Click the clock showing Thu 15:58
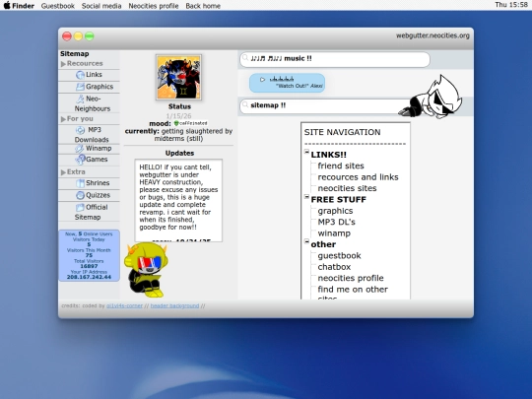 tap(511, 5)
